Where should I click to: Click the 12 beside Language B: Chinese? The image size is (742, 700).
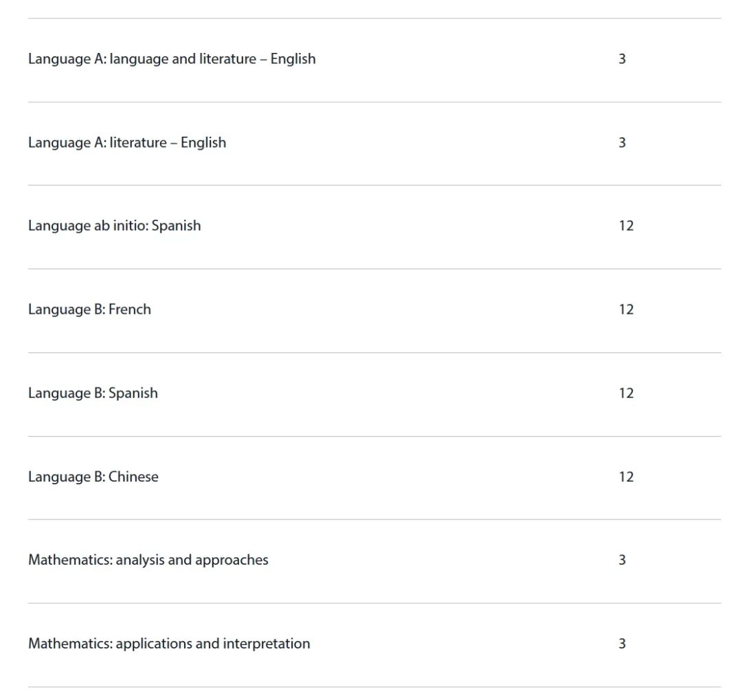626,477
